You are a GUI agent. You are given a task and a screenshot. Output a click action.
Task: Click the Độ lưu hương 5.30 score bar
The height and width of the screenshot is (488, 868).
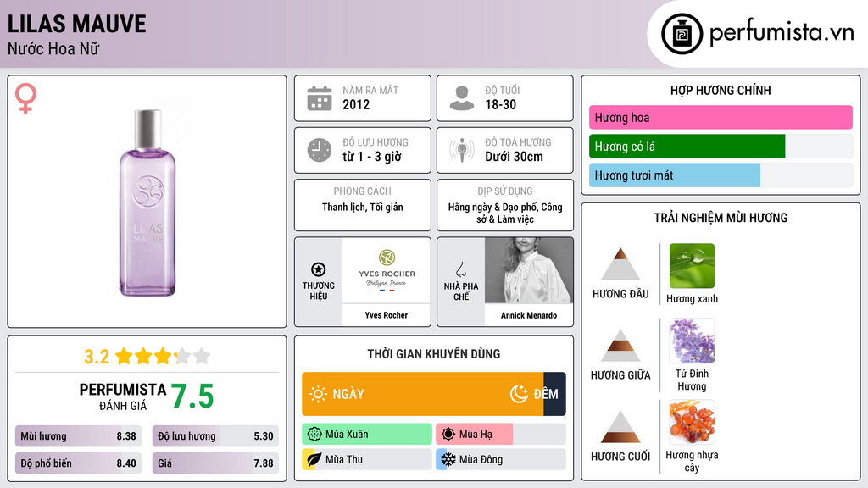[x=215, y=436]
